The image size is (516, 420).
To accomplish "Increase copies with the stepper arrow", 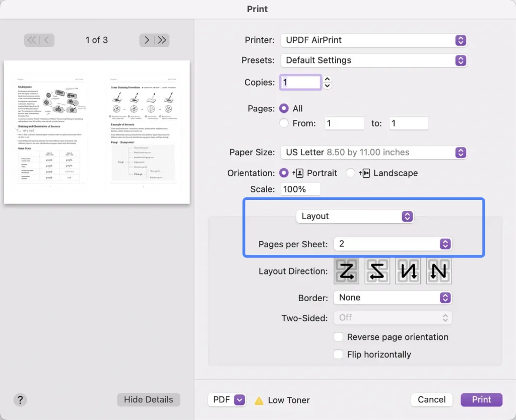I will tap(327, 79).
